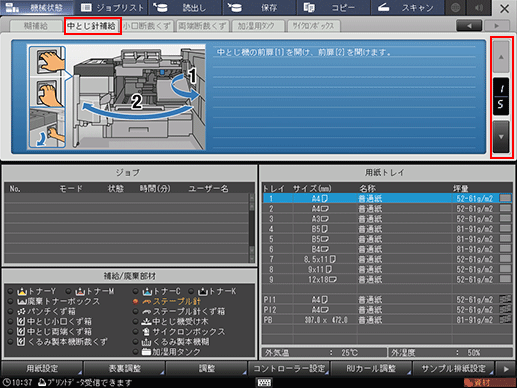Click the globe icon in the top bar
The image size is (517, 388).
tap(455, 8)
